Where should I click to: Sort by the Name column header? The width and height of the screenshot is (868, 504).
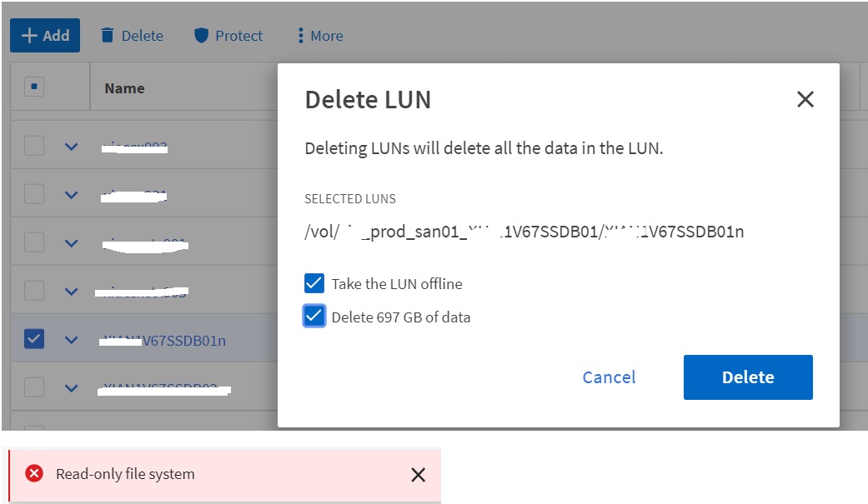(125, 88)
